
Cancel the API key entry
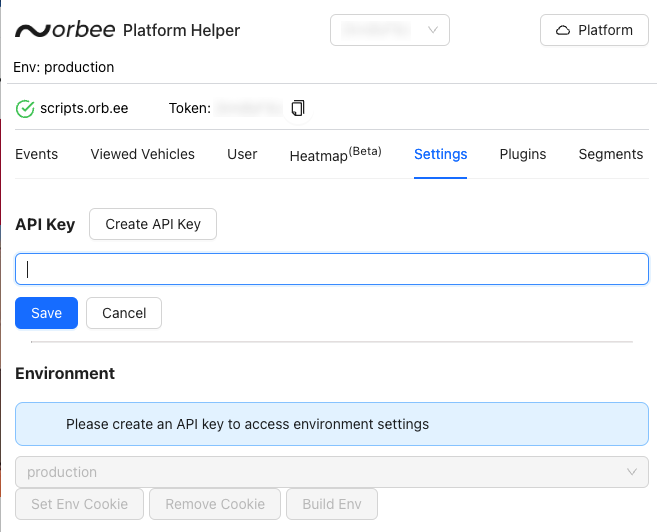click(124, 313)
